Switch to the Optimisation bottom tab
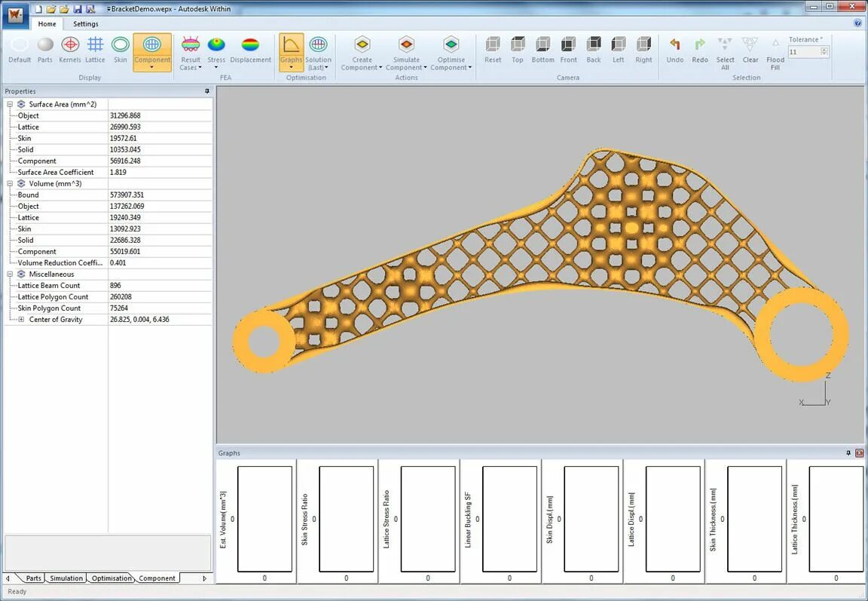 coord(112,578)
